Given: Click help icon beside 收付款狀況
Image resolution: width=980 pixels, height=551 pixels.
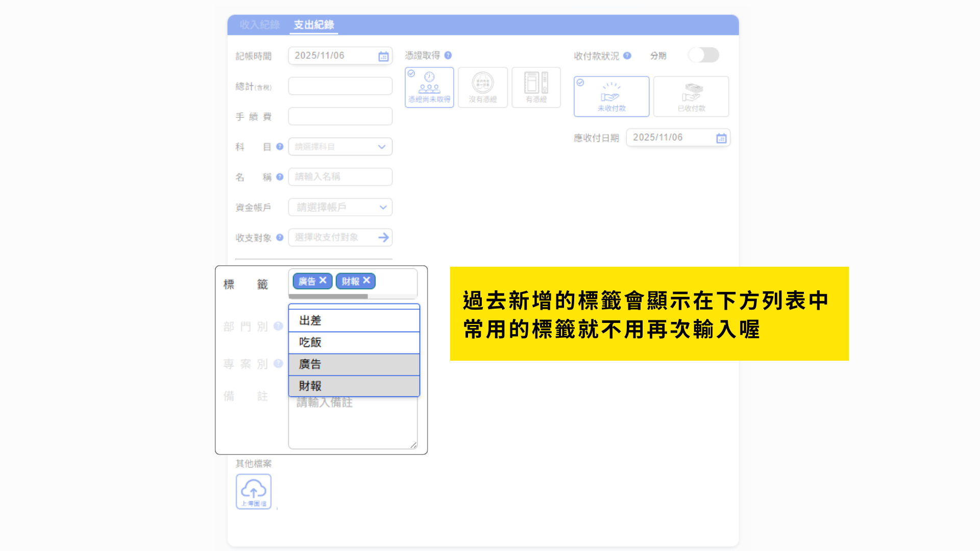Looking at the screenshot, I should [627, 56].
